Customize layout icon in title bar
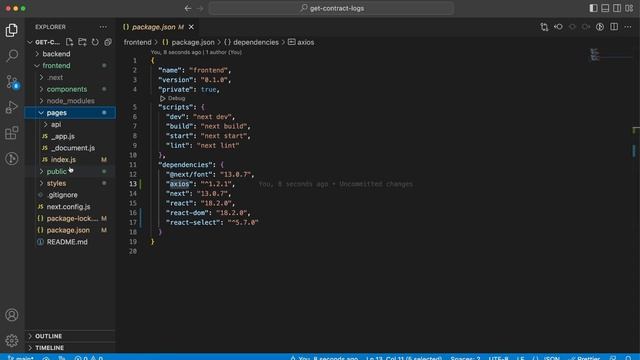640x360 pixels. tap(629, 8)
